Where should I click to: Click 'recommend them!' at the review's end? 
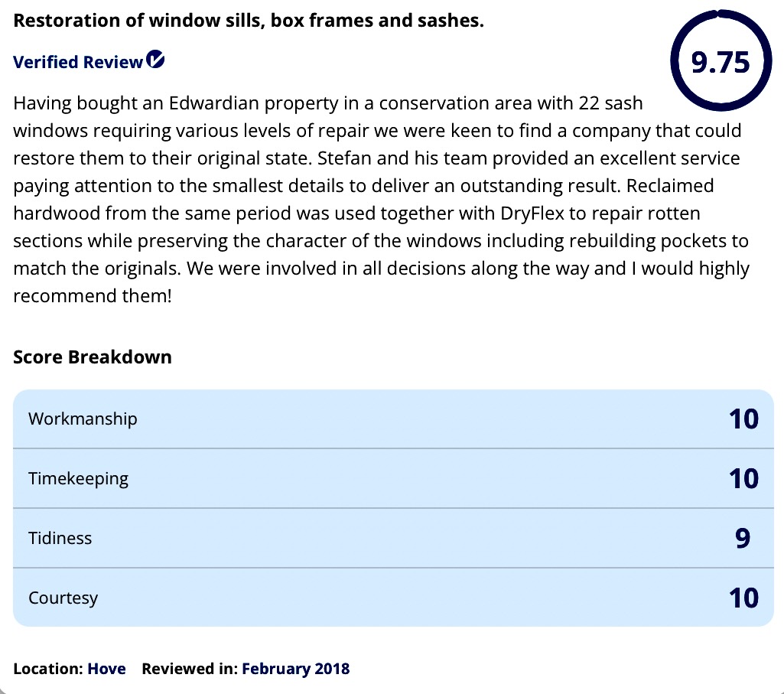click(93, 296)
